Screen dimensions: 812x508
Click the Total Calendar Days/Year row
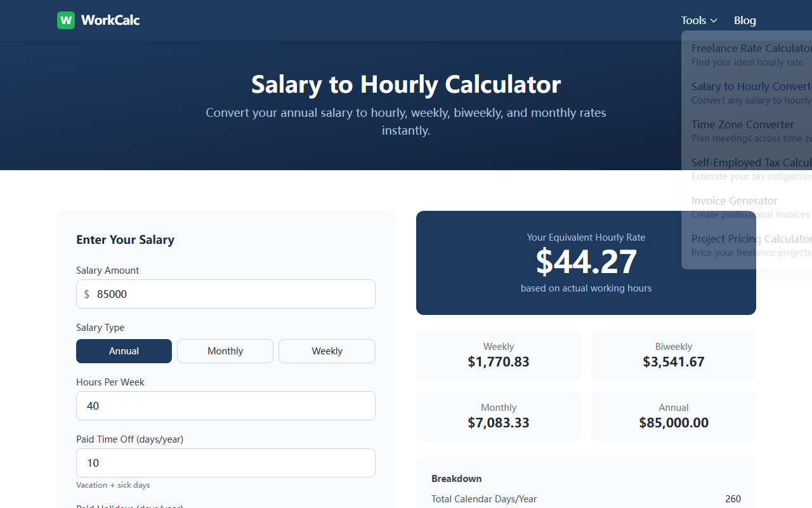[x=586, y=499]
